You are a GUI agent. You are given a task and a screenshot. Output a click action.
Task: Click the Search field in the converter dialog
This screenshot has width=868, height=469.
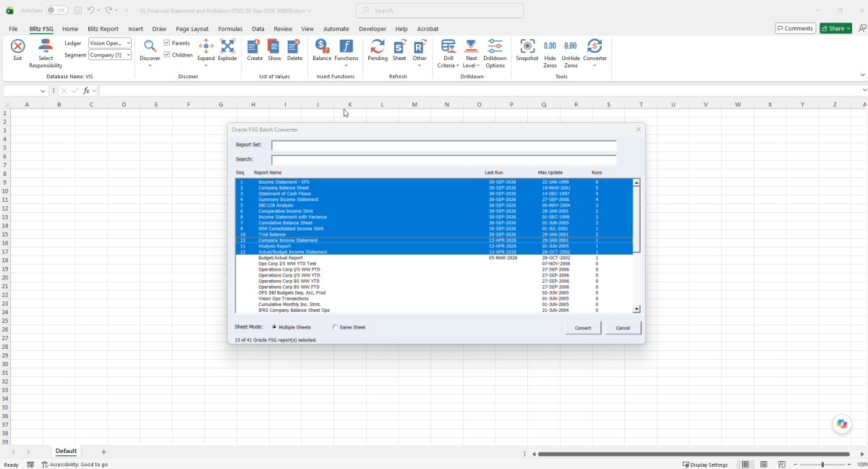pos(444,159)
